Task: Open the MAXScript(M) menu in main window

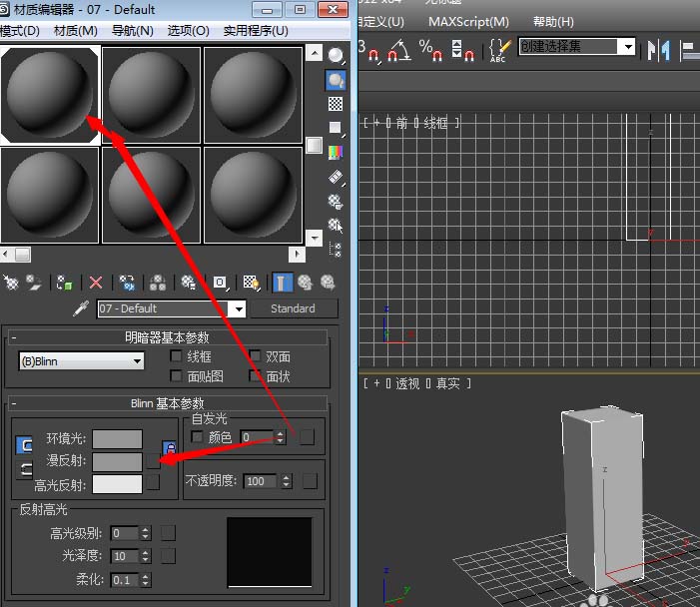Action: (x=468, y=21)
